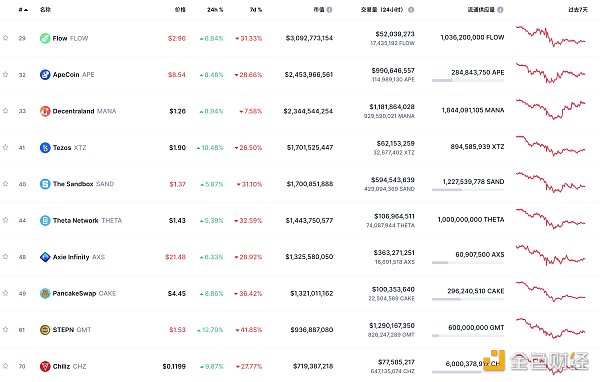Image resolution: width=600 pixels, height=382 pixels.
Task: Sort by rank number column header
Action: (23, 10)
